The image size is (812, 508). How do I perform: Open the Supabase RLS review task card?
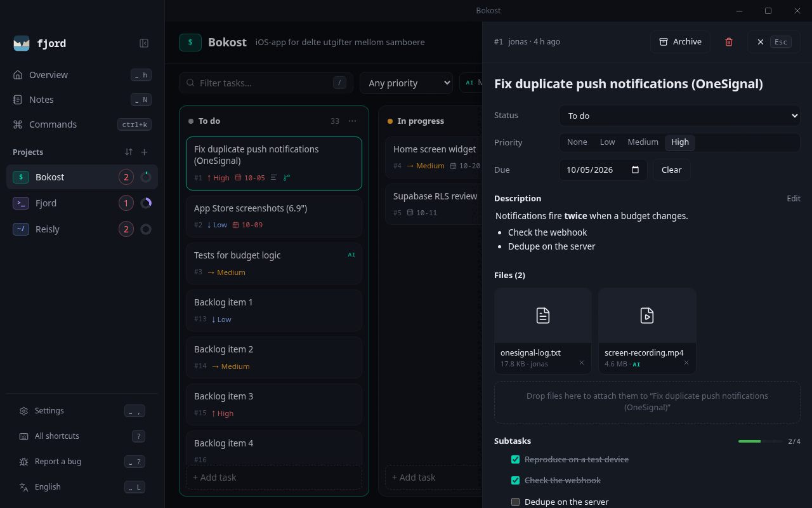[x=434, y=204]
